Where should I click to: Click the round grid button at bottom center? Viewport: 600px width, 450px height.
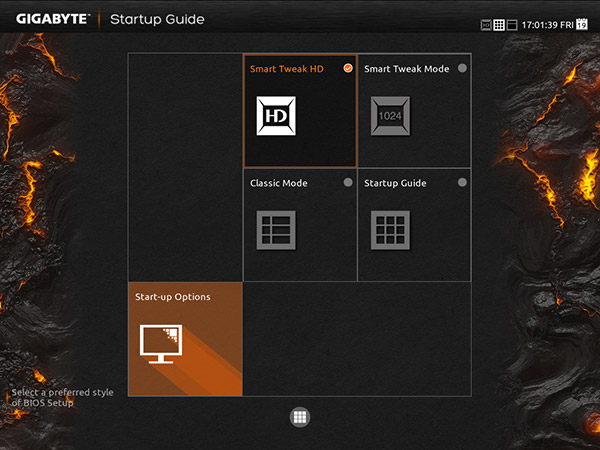(x=300, y=417)
